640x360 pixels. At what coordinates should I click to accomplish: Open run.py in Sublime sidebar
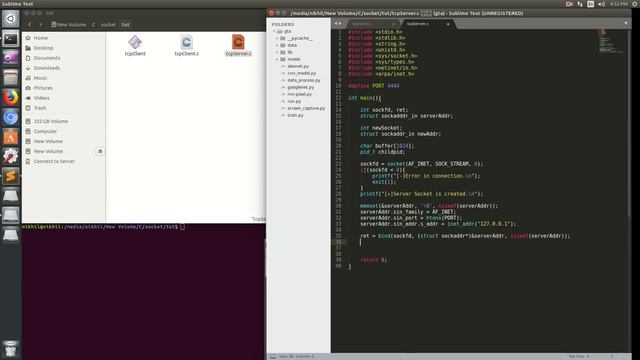[294, 101]
